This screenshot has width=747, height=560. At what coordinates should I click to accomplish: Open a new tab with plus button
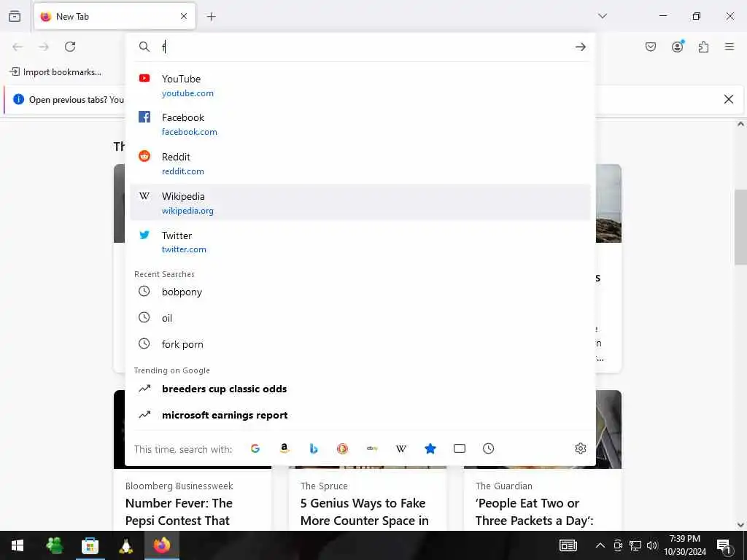211,17
